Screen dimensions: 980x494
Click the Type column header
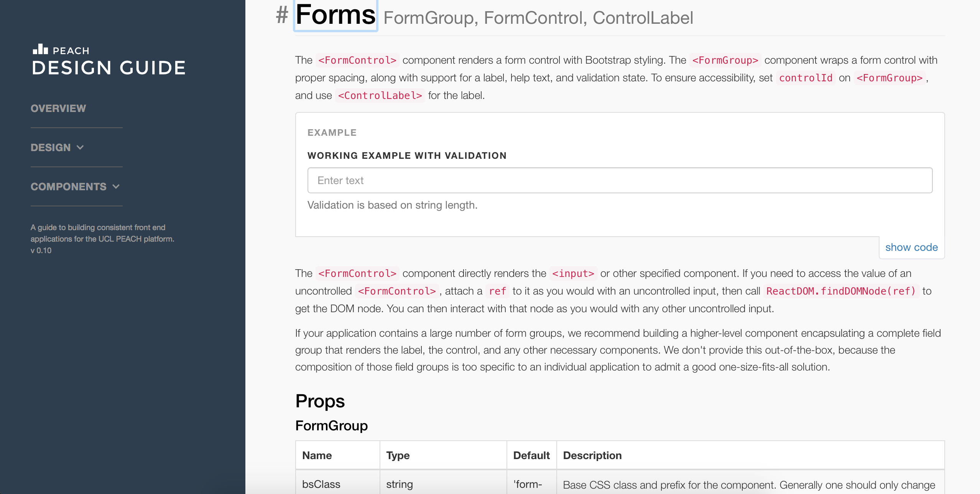[x=398, y=455]
